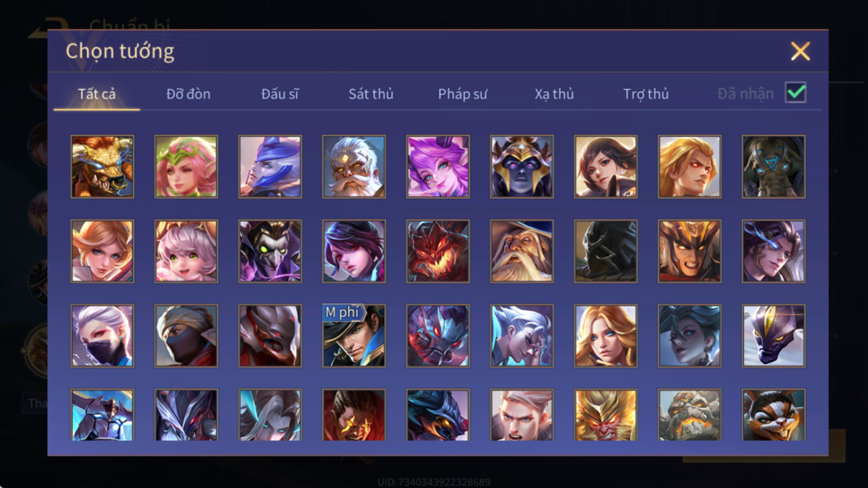868x488 pixels.
Task: Pick the elephant hero portrait
Action: point(774,167)
